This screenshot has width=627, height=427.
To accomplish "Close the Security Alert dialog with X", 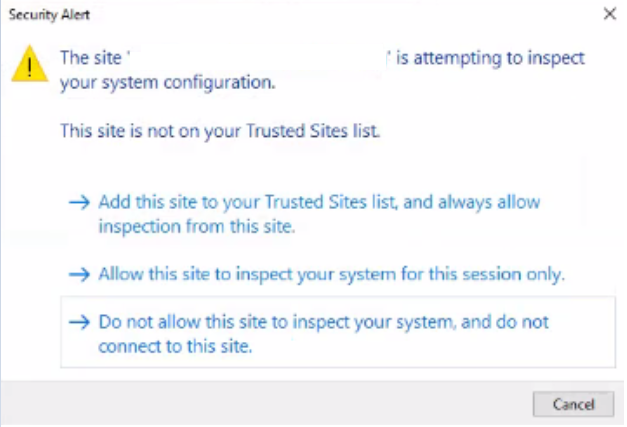I will (609, 14).
